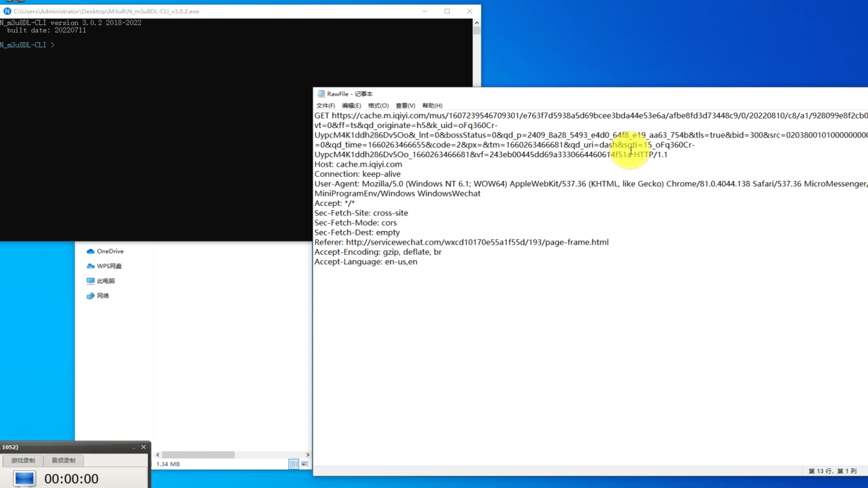The width and height of the screenshot is (868, 488).
Task: Click the GET https://cache.m.iqiyi.com request line
Action: coord(591,116)
